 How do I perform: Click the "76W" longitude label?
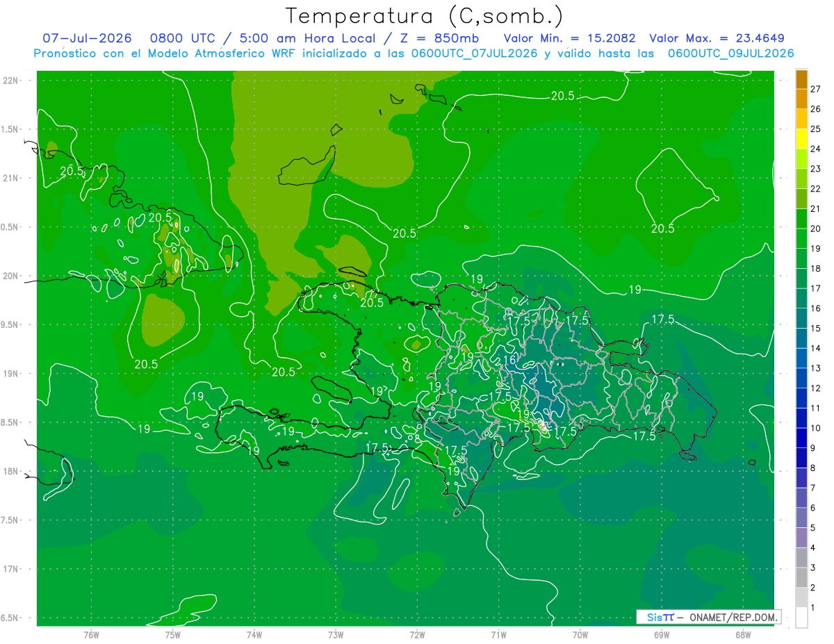click(91, 635)
